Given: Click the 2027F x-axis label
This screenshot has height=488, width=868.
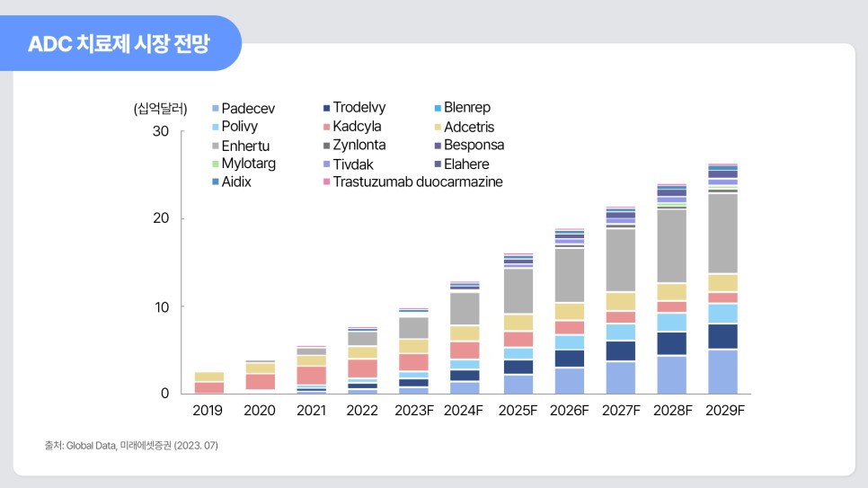Looking at the screenshot, I should click(x=621, y=411).
